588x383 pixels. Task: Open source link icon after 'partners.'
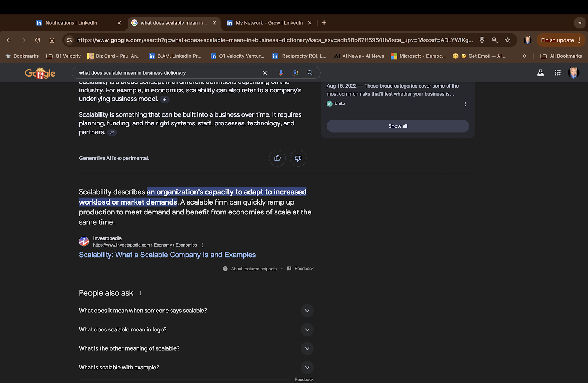pos(112,132)
